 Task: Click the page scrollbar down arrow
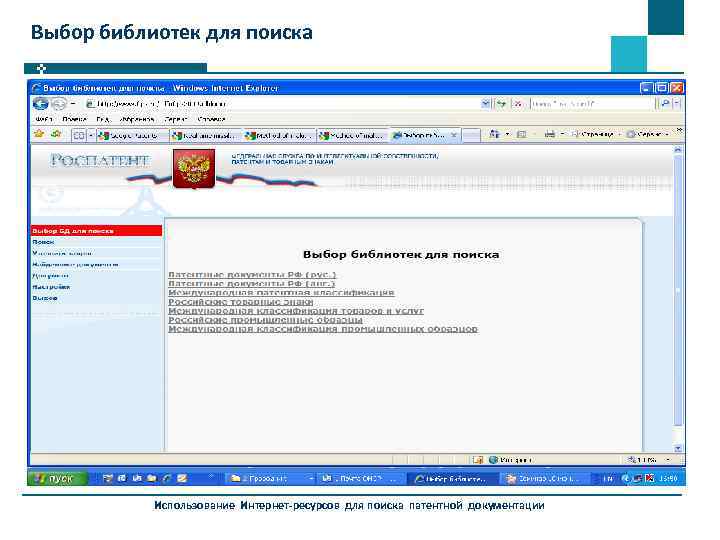678,448
